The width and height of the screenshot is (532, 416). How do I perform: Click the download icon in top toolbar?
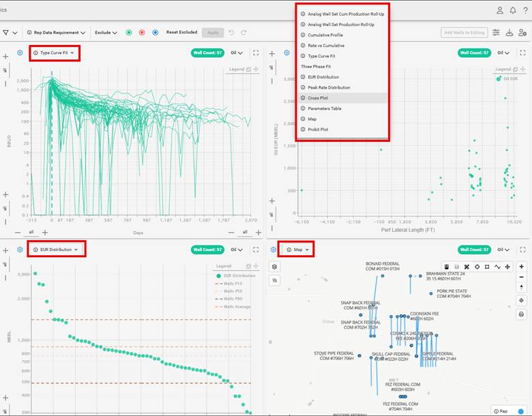click(x=509, y=32)
